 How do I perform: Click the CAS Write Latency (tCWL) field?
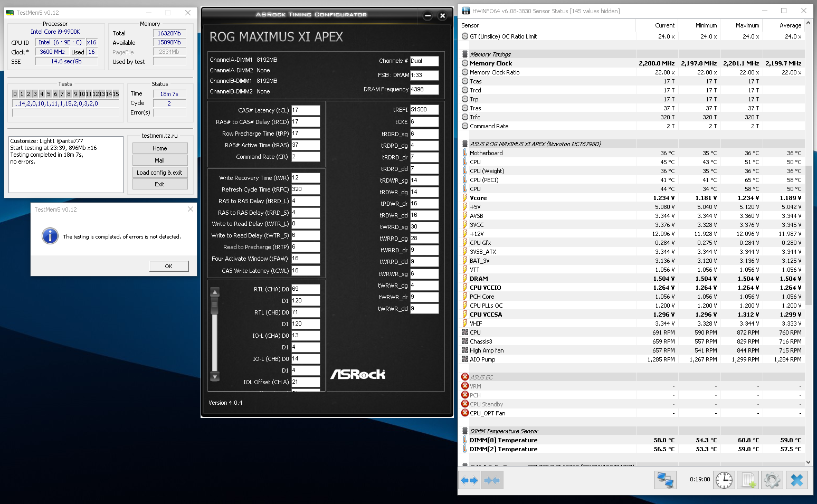coord(306,271)
